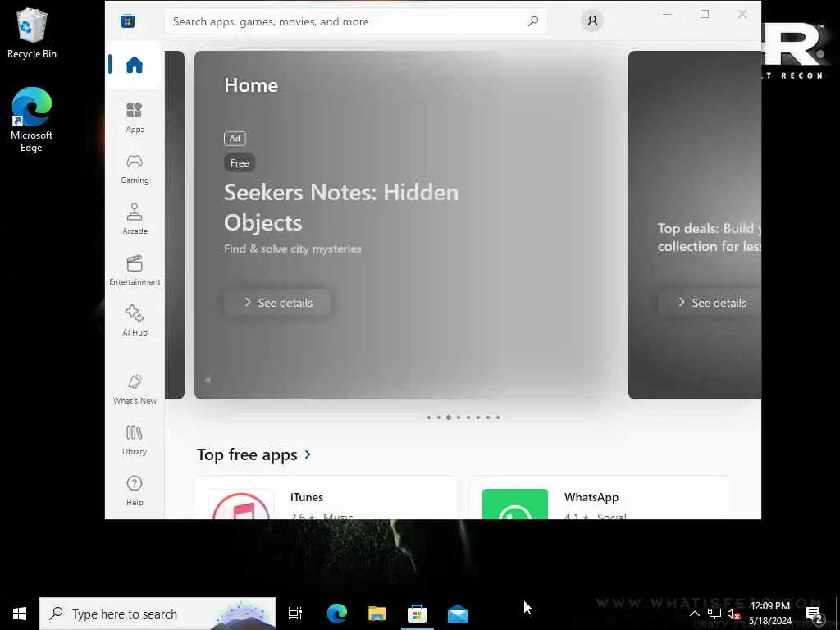The image size is (840, 630).
Task: Open the Seekers Notes: Hidden Objects title
Action: [341, 208]
